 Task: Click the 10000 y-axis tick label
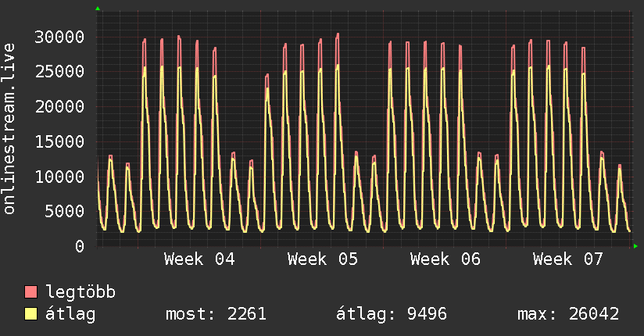59,177
